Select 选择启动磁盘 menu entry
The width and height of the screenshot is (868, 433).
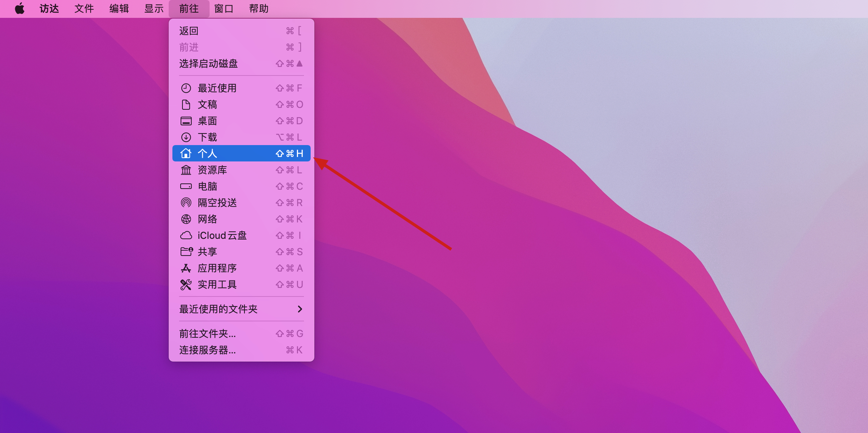pyautogui.click(x=208, y=64)
